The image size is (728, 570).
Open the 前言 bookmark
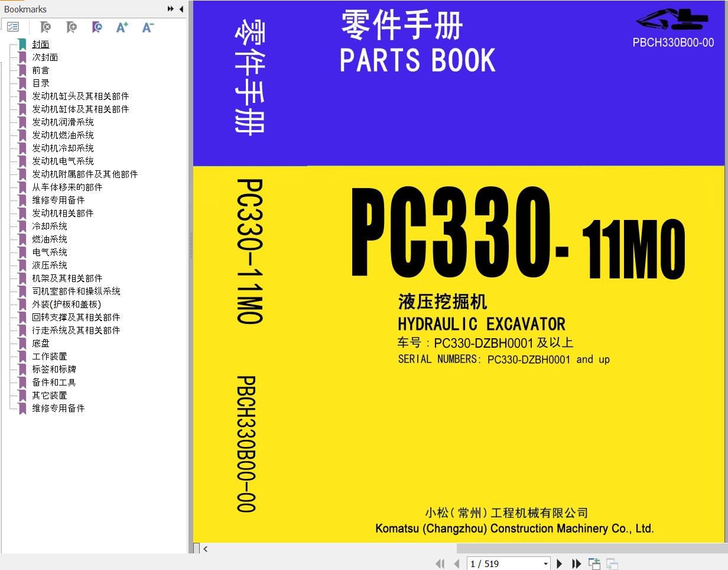(x=41, y=70)
